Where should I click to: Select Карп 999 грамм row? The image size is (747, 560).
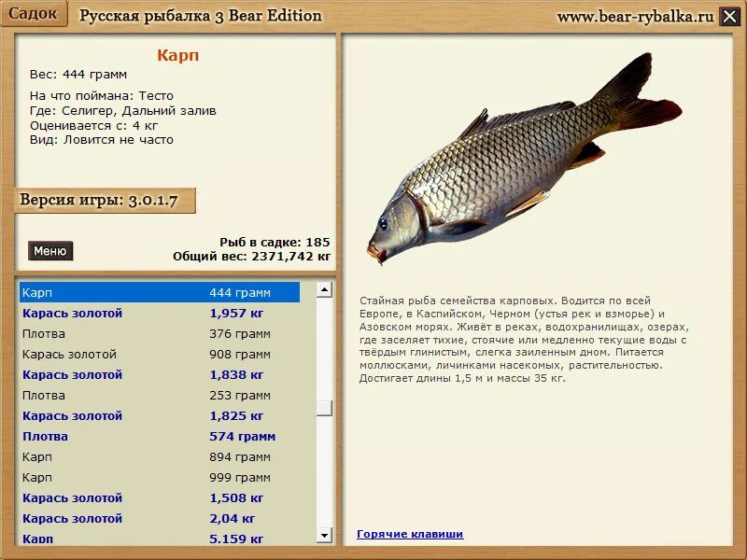tap(160, 477)
